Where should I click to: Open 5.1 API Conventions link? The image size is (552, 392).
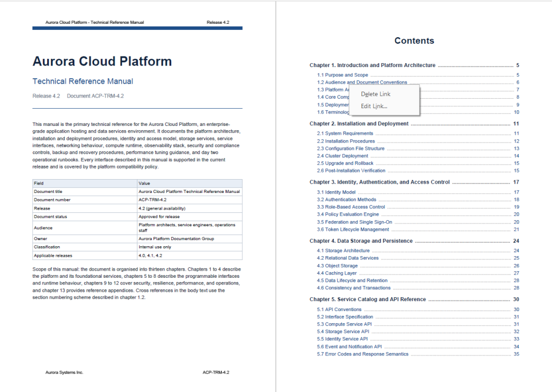339,309
